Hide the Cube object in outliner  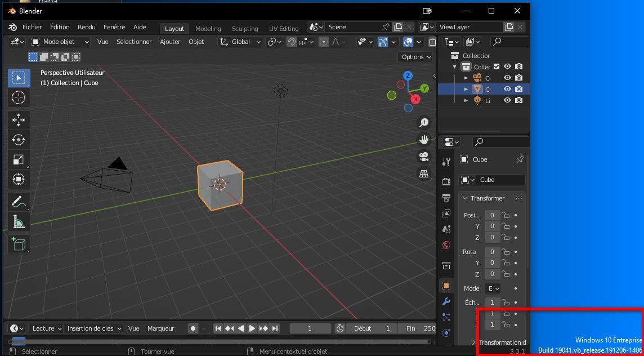[507, 89]
